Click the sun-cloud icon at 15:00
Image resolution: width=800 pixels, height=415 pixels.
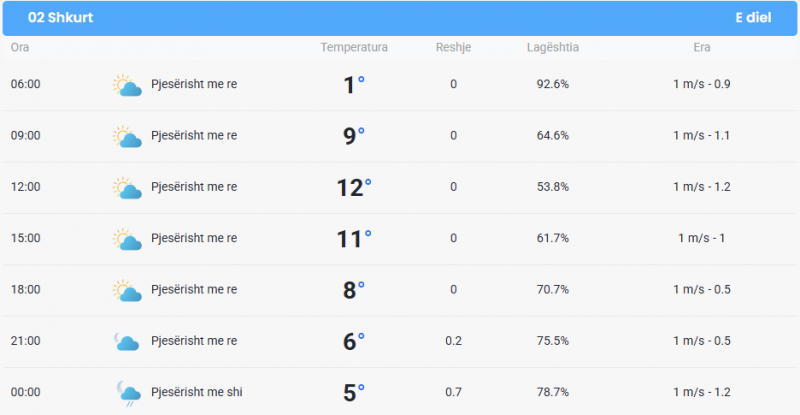click(127, 239)
